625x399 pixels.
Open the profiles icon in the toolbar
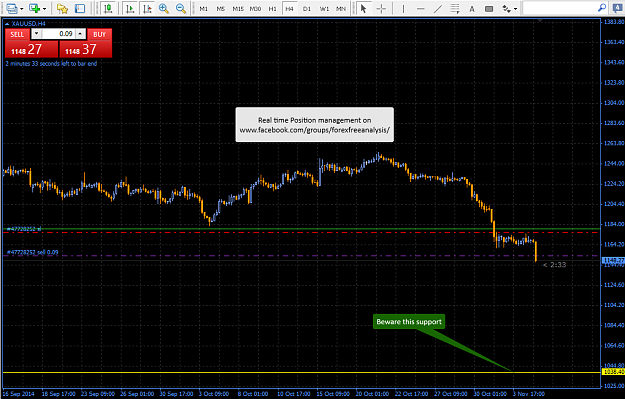pyautogui.click(x=12, y=8)
